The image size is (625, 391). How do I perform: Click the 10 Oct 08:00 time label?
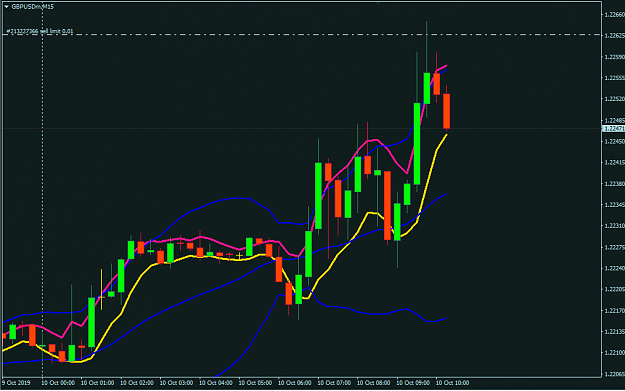373,383
